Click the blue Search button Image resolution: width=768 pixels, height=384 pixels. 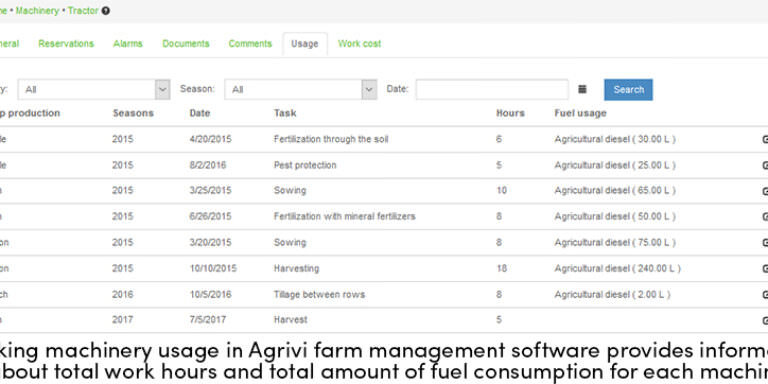click(x=628, y=90)
